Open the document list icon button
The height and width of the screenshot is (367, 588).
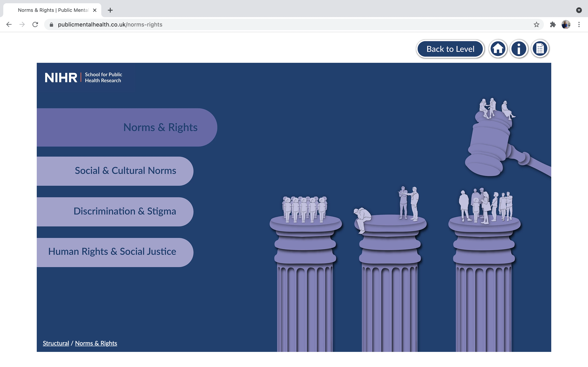coord(540,49)
